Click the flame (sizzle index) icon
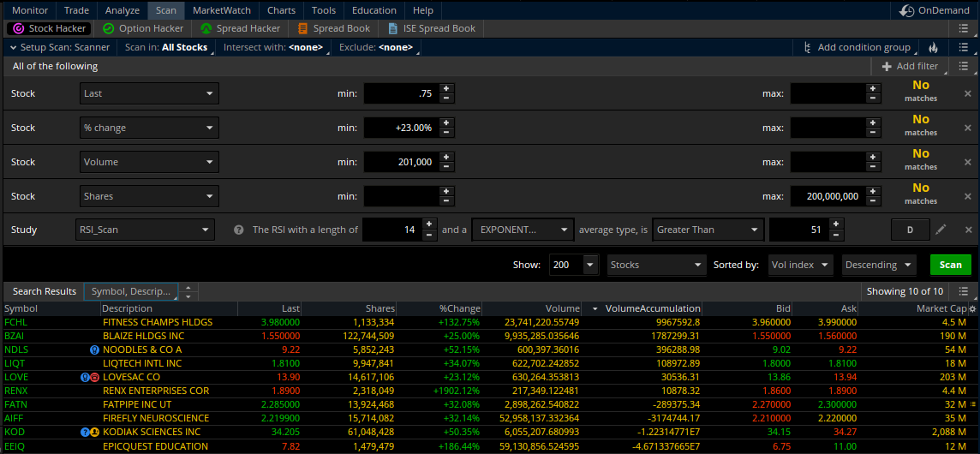980x454 pixels. (x=933, y=48)
